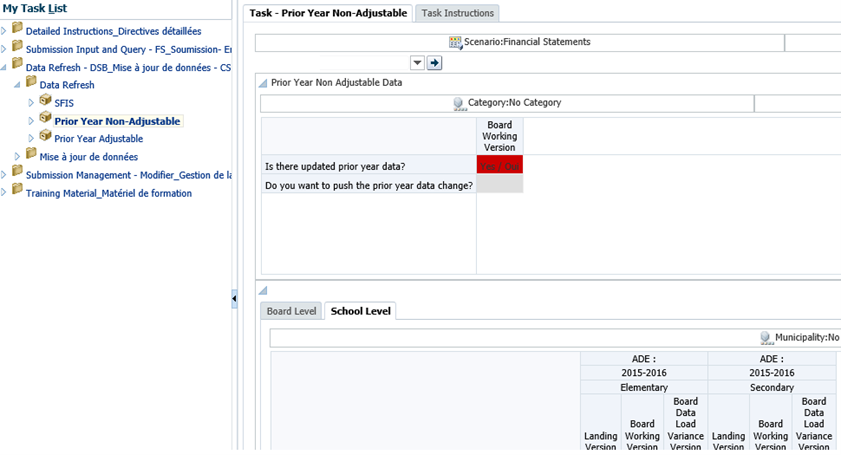Image resolution: width=841 pixels, height=455 pixels.
Task: Click 'Do you want to push the prior year data change?' row
Action: (x=369, y=184)
